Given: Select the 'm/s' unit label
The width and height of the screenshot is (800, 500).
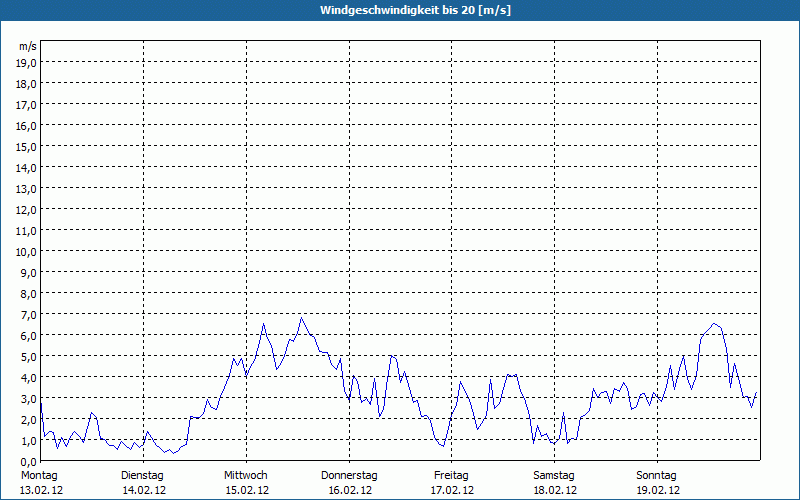Looking at the screenshot, I should (x=28, y=46).
